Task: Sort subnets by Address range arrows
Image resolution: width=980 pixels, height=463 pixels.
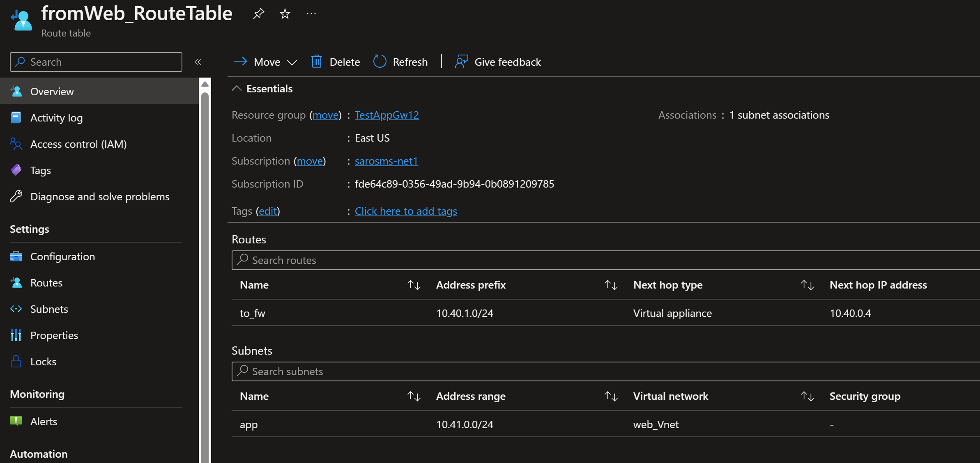Action: (611, 396)
